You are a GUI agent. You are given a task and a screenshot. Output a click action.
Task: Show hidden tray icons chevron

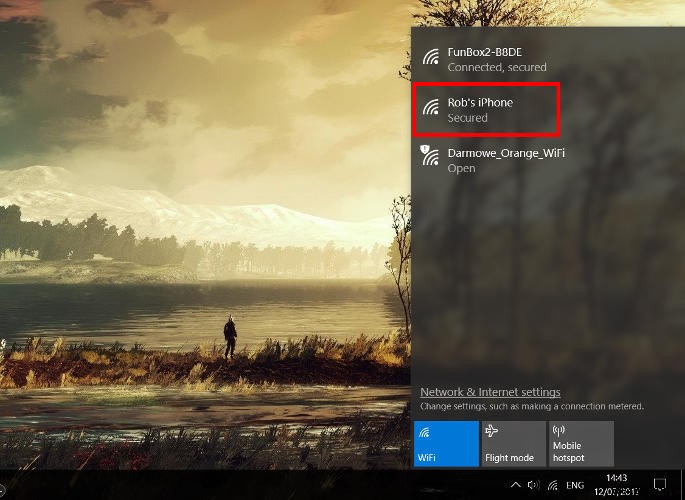[515, 485]
